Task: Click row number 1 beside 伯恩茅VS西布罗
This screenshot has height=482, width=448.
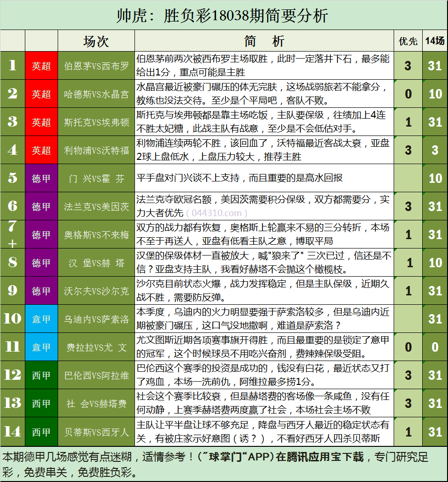Action: [13, 66]
